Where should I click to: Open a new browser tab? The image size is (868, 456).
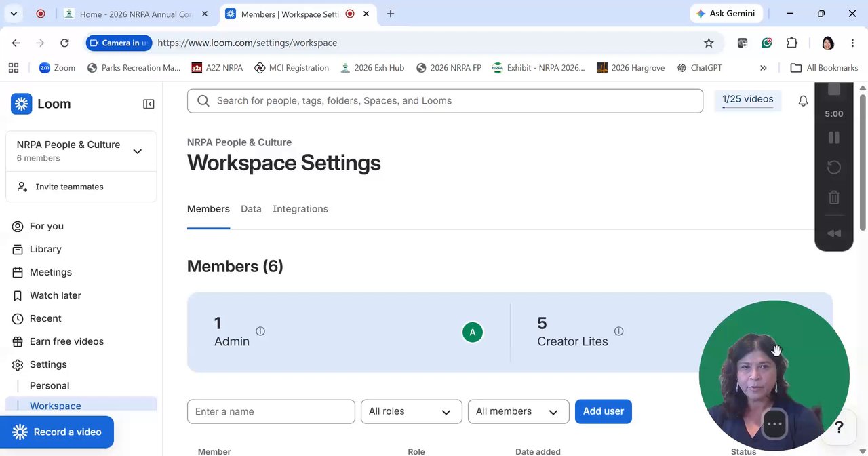391,14
